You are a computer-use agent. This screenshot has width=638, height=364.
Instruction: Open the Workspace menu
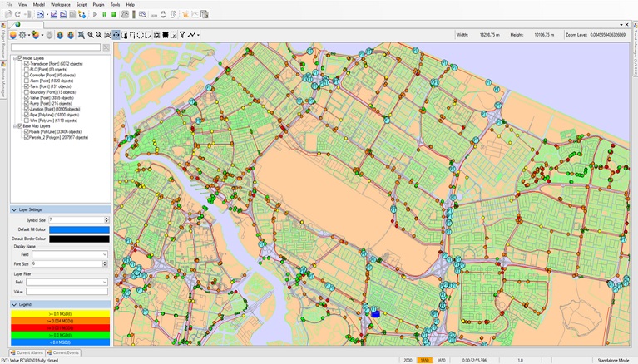60,4
